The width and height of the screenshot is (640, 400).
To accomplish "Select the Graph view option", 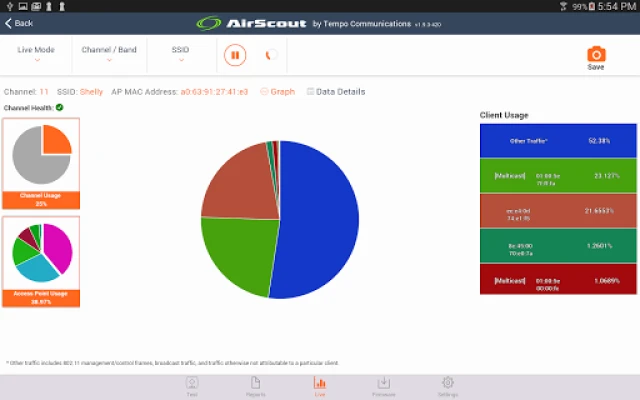I will click(277, 92).
